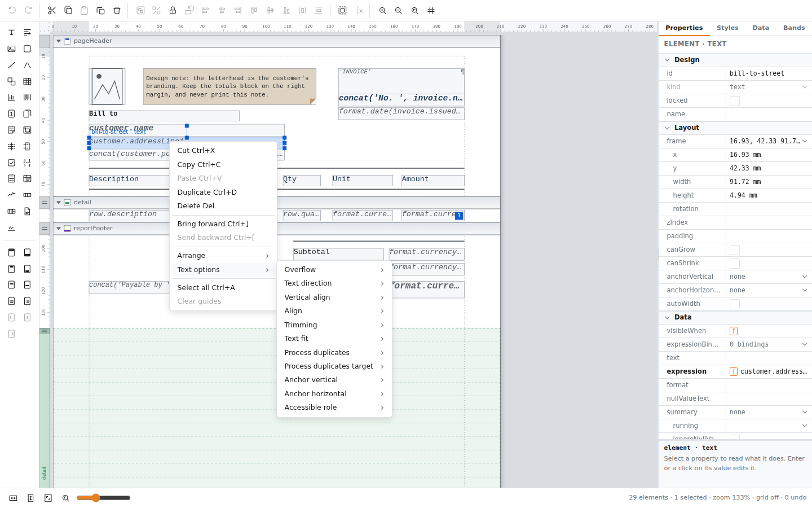Open the Vertical align submenu
The width and height of the screenshot is (812, 508).
coord(334,297)
